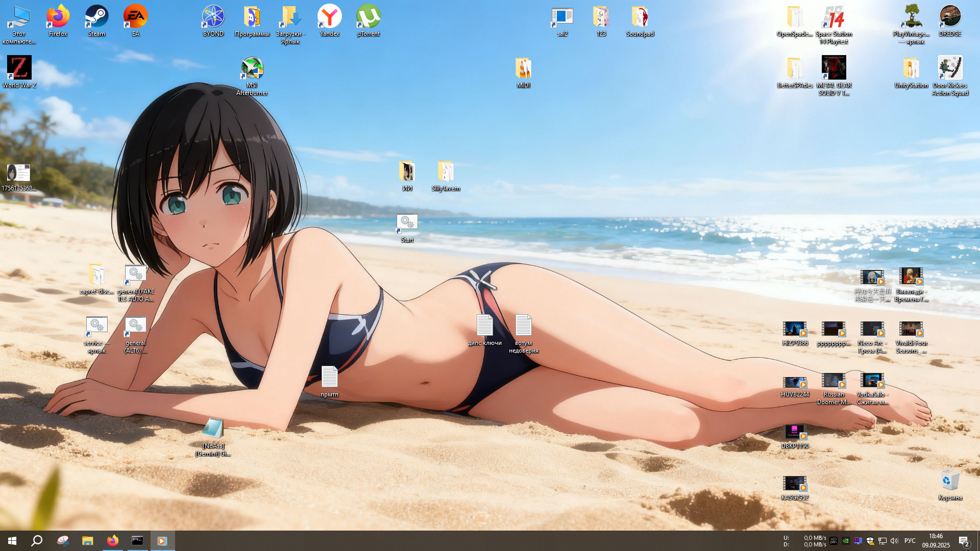The height and width of the screenshot is (551, 980).
Task: Open the volume speaker tray icon
Action: pyautogui.click(x=894, y=541)
